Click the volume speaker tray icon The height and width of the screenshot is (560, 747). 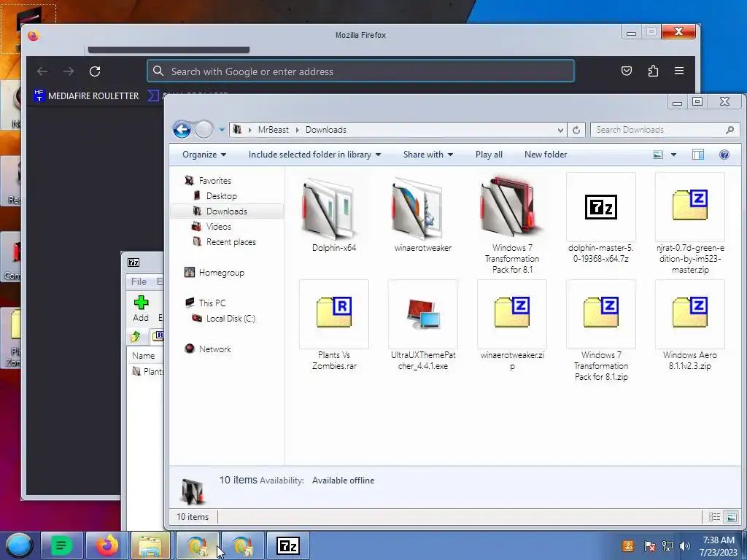[x=685, y=545]
